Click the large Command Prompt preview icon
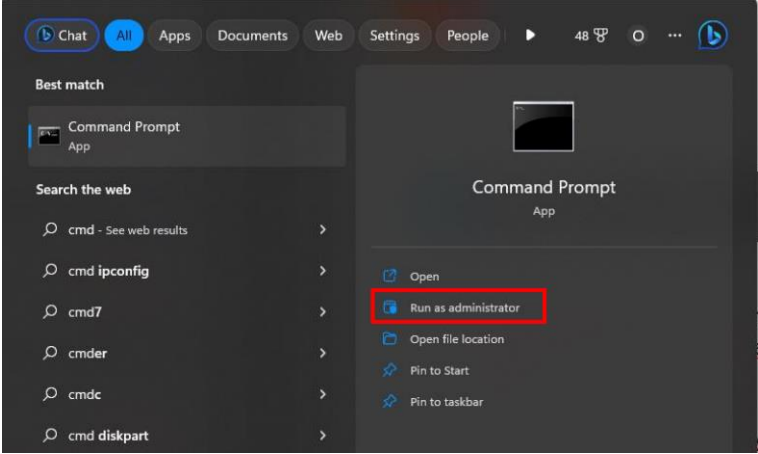Screen dimensions: 758x454 [x=543, y=127]
